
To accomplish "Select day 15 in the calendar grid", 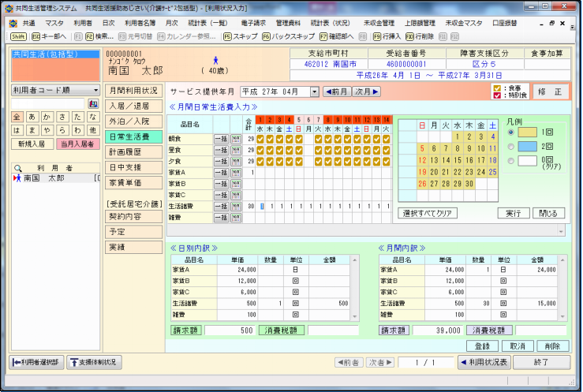I will [456, 159].
